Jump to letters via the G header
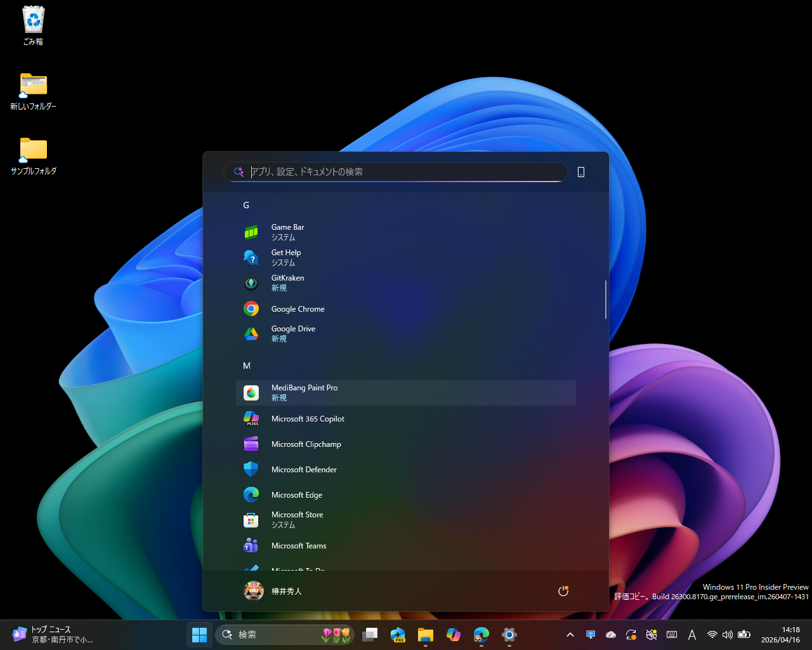 click(x=246, y=205)
